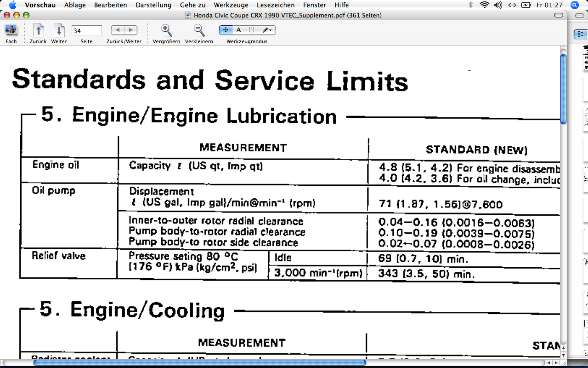The height and width of the screenshot is (368, 588).
Task: Toggle toolbar with the title bar pill button
Action: pos(559,15)
